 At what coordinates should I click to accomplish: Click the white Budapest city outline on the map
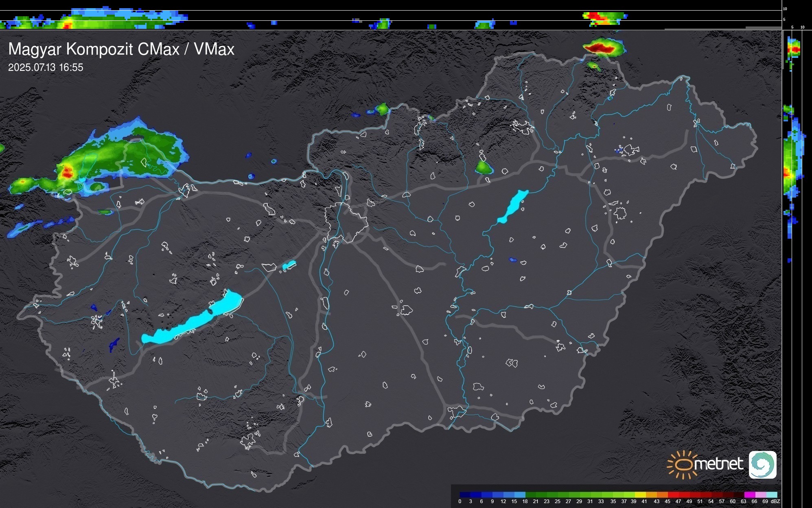tap(346, 222)
